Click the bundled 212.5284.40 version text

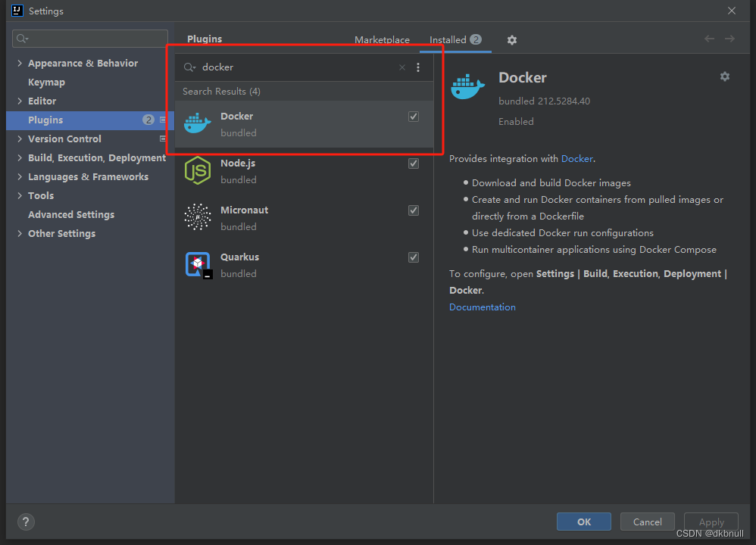coord(544,101)
